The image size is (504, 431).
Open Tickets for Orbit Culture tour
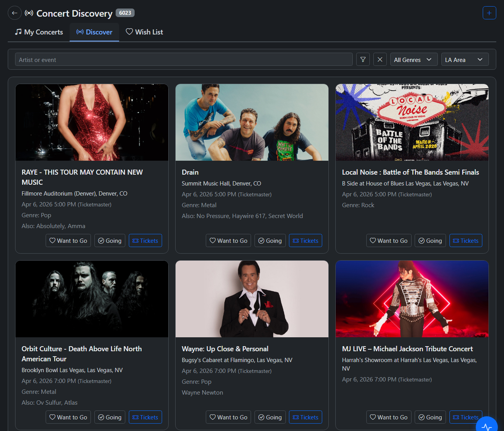pos(145,417)
